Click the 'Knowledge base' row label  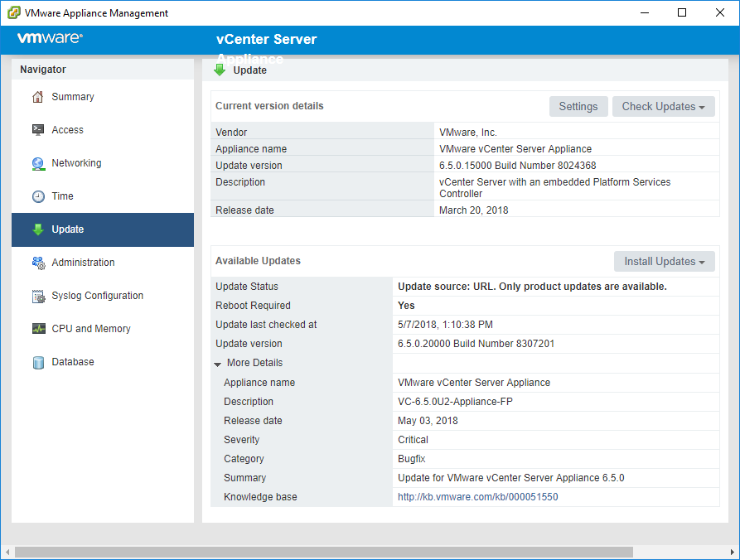[260, 497]
